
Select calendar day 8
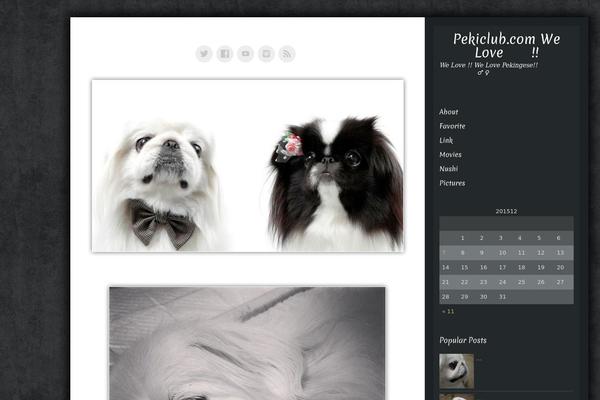point(462,253)
